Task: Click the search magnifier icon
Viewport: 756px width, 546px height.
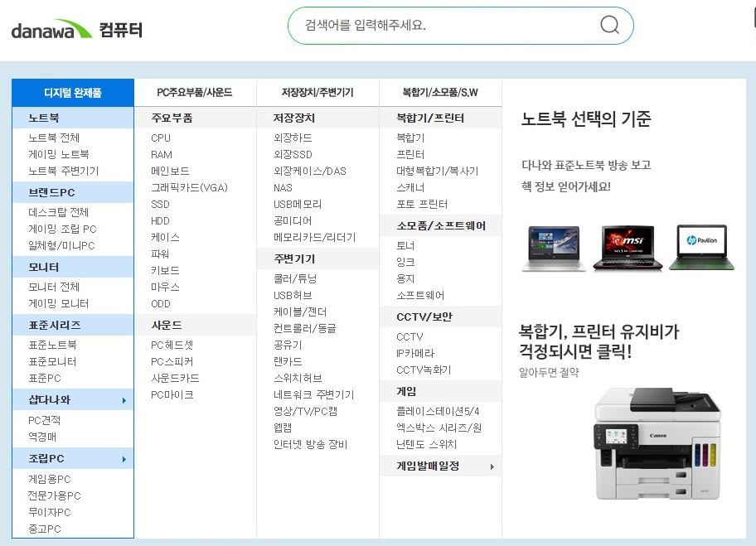Action: [x=609, y=25]
